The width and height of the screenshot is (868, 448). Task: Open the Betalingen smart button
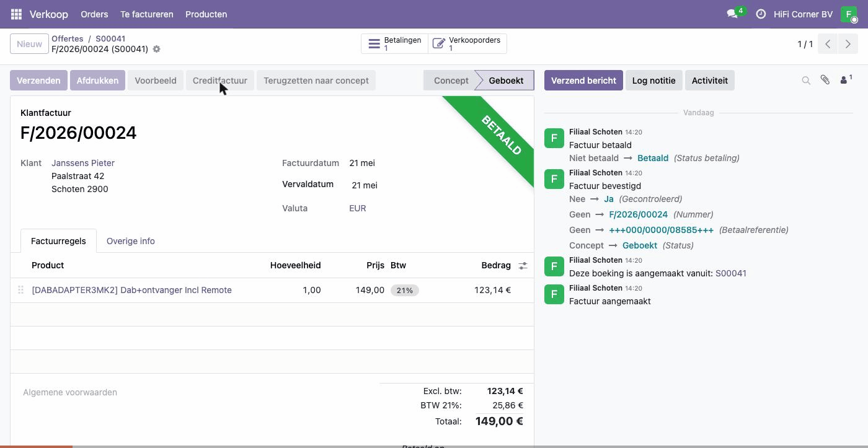pyautogui.click(x=394, y=44)
